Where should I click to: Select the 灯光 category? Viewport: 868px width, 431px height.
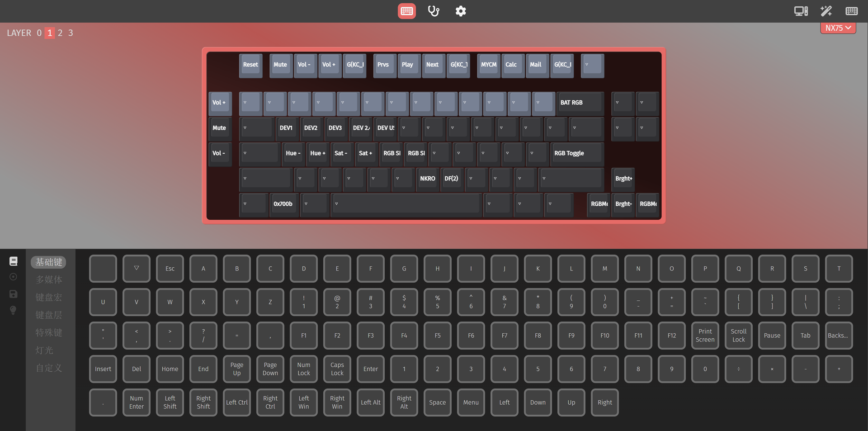click(x=44, y=350)
